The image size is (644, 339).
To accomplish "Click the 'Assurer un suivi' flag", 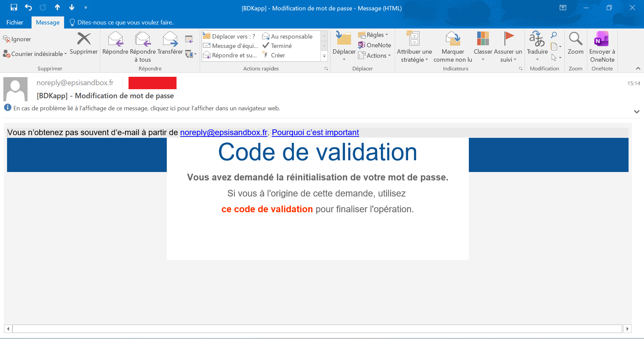I will (x=508, y=47).
